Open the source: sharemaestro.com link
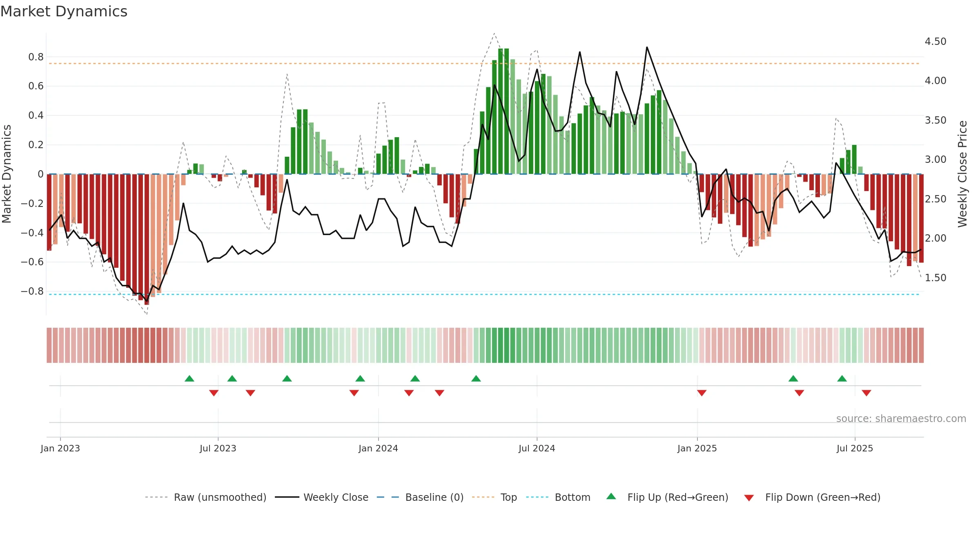The width and height of the screenshot is (980, 551). click(x=901, y=418)
